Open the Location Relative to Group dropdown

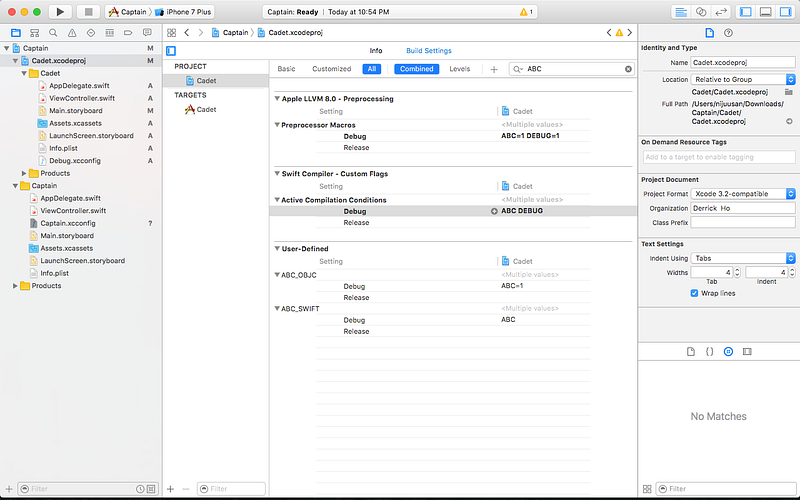coord(743,80)
